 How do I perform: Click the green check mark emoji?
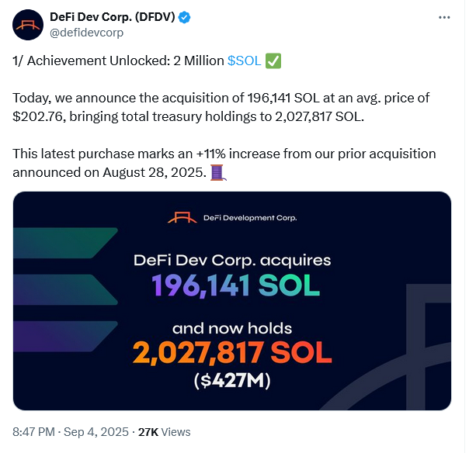click(x=273, y=61)
